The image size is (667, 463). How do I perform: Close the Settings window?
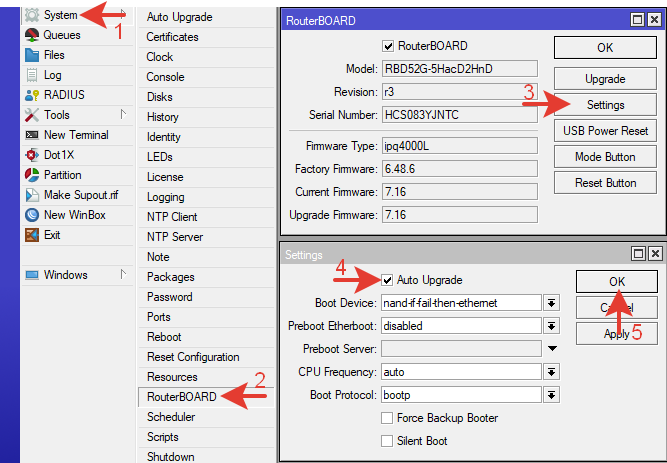[x=656, y=254]
